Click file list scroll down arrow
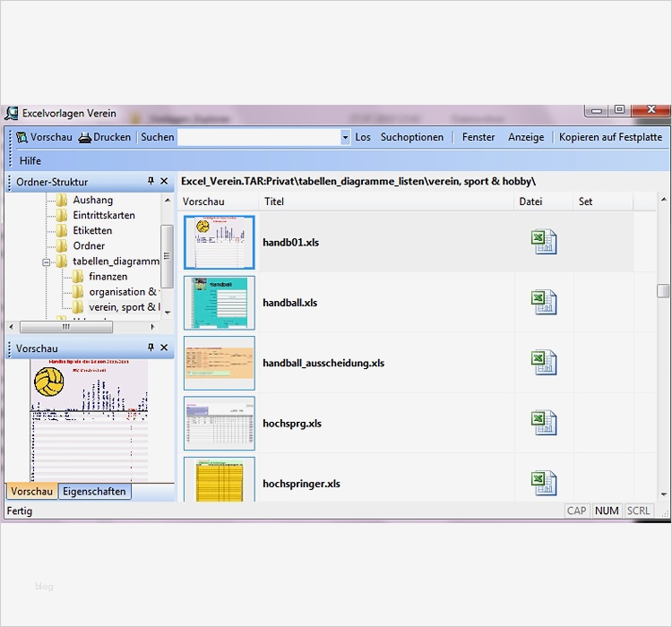672x627 pixels. pos(663,494)
